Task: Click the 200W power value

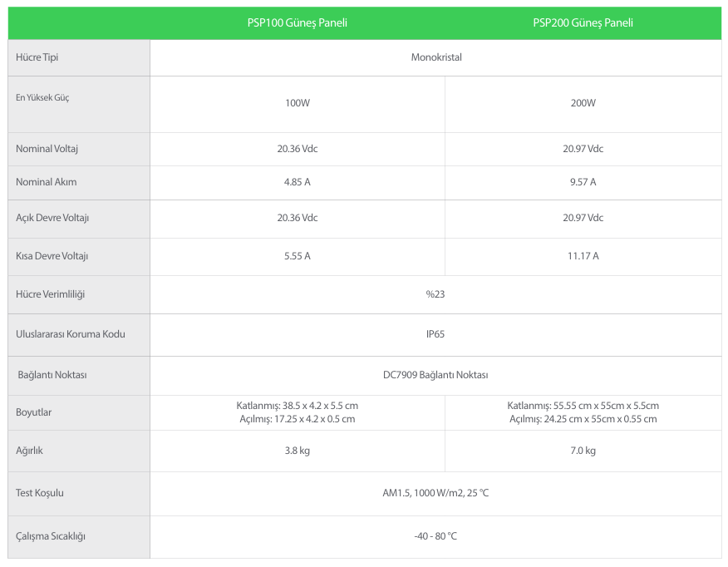Action: pos(583,103)
